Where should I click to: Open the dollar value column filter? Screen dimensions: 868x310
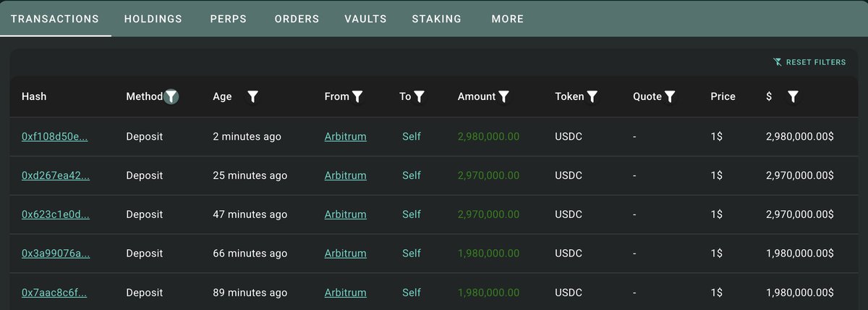pyautogui.click(x=793, y=96)
